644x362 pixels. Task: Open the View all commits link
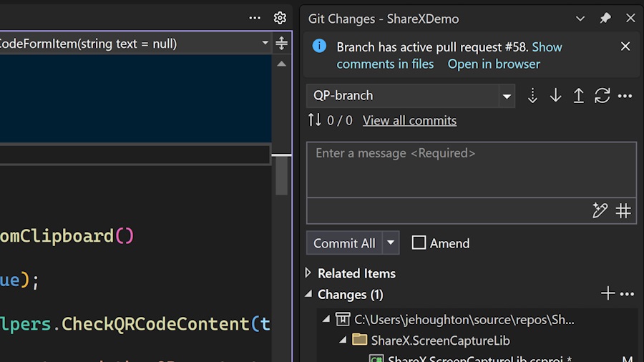tap(409, 121)
